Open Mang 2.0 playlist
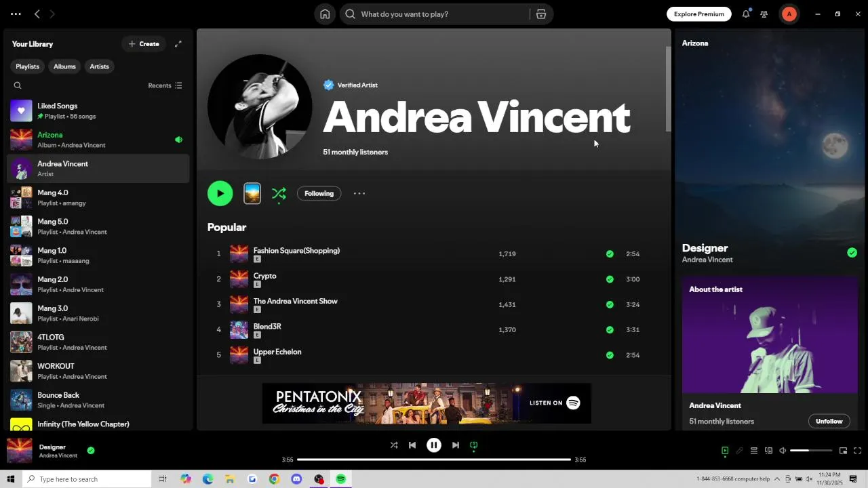This screenshot has height=488, width=868. point(98,284)
